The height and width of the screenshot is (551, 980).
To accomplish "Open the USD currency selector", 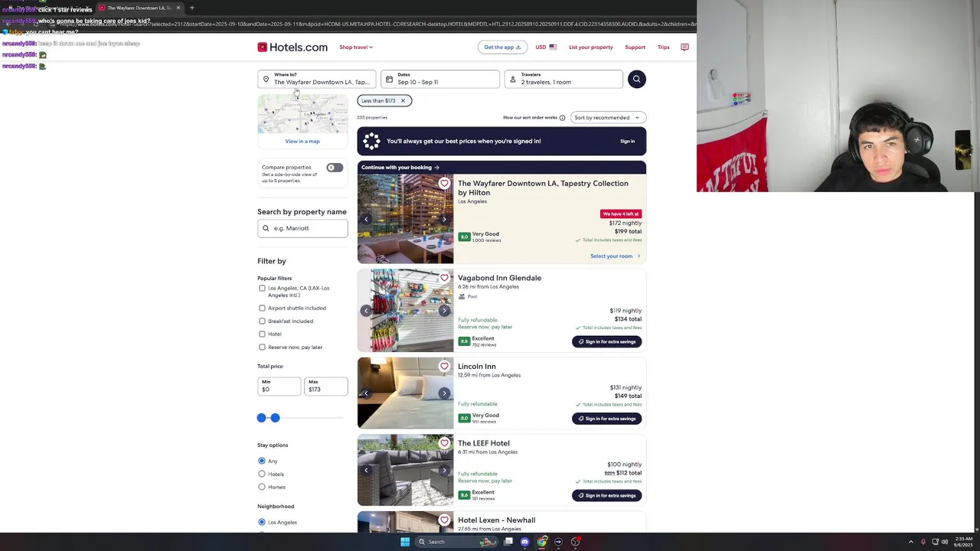I will pyautogui.click(x=546, y=47).
